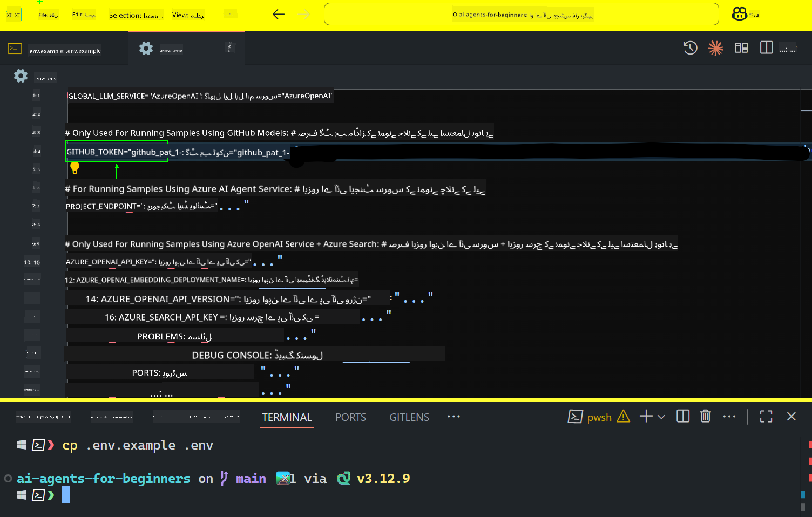Click the .env breadcrumb label
This screenshot has width=812, height=517.
[45, 79]
